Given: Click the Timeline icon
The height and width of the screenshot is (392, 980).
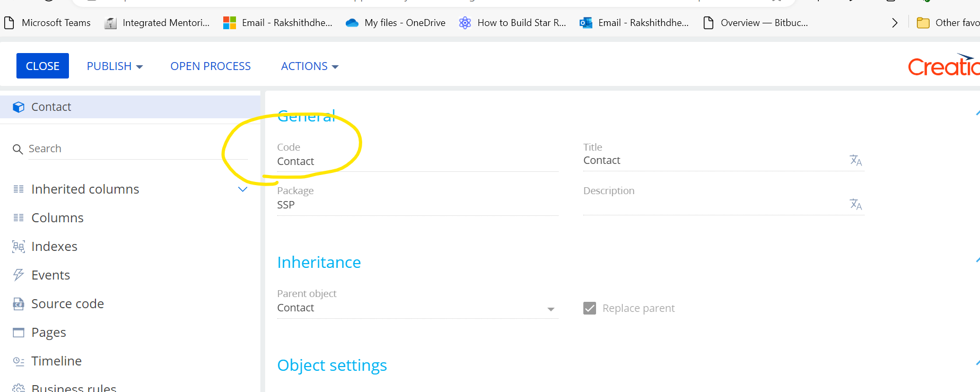Looking at the screenshot, I should (19, 361).
